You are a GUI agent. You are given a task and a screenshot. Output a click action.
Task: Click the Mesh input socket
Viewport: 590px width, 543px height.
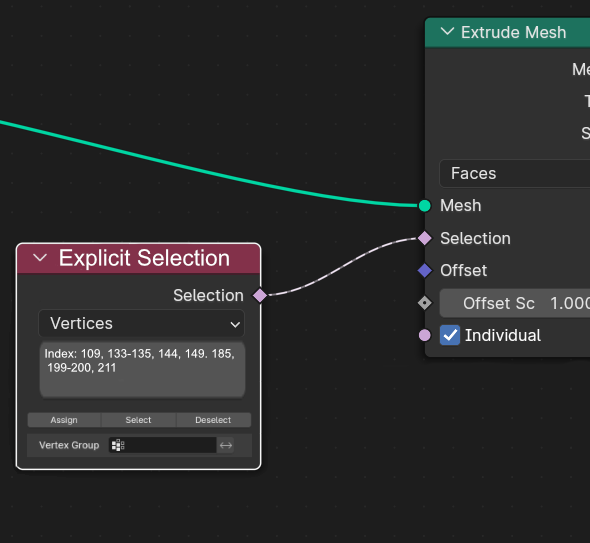pyautogui.click(x=424, y=206)
